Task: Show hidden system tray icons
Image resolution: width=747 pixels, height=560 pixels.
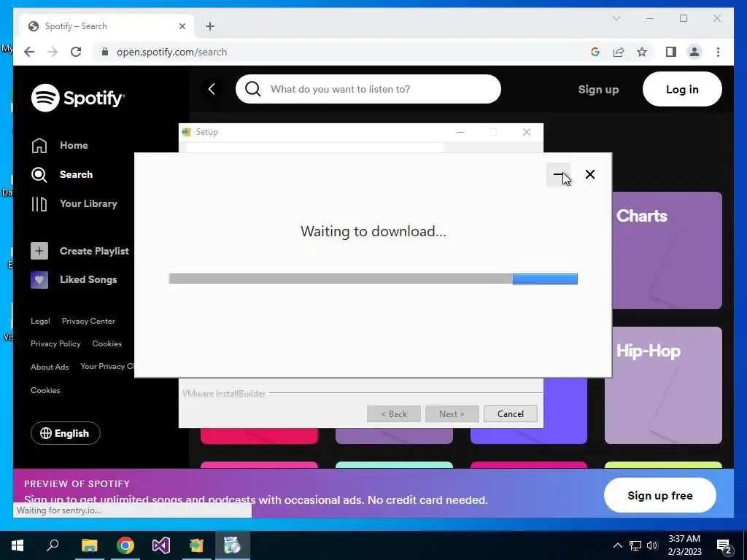Action: [617, 545]
